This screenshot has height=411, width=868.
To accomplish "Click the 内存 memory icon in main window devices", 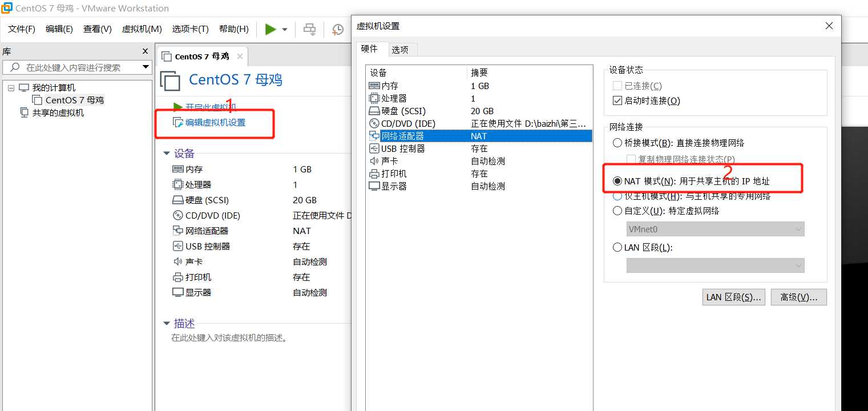I will coord(177,169).
